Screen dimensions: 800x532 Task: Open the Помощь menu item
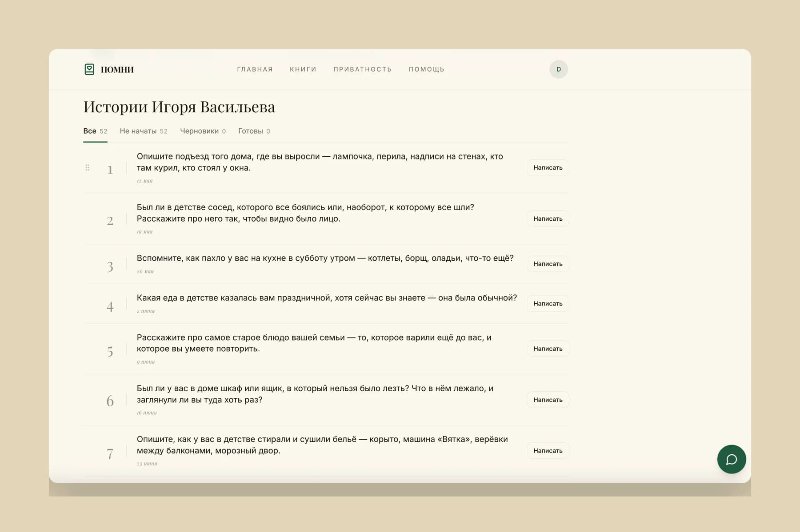[427, 69]
